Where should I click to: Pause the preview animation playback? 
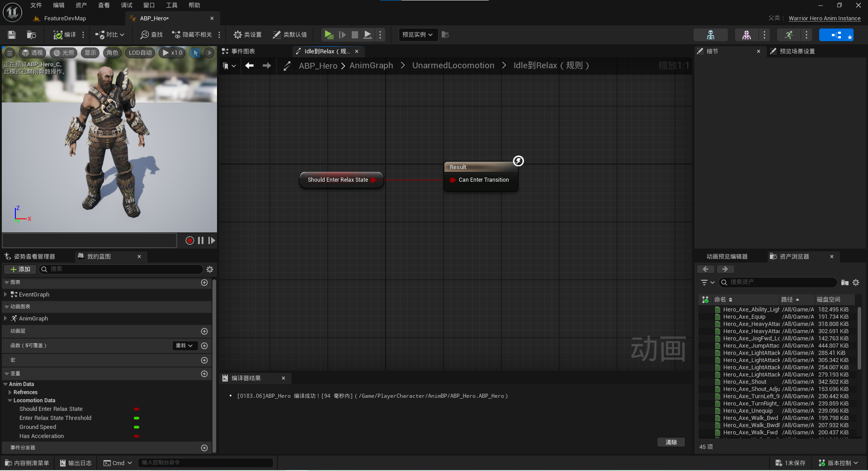[x=200, y=240]
